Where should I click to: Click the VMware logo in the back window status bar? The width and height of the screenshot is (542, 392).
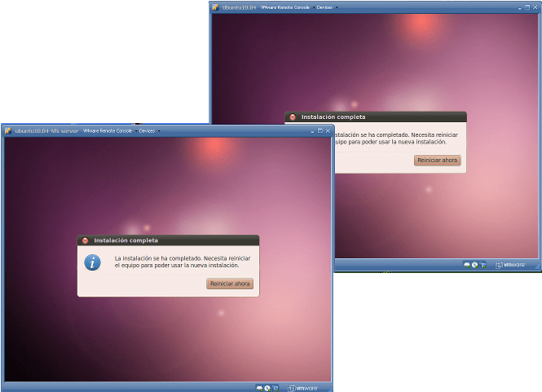(510, 265)
